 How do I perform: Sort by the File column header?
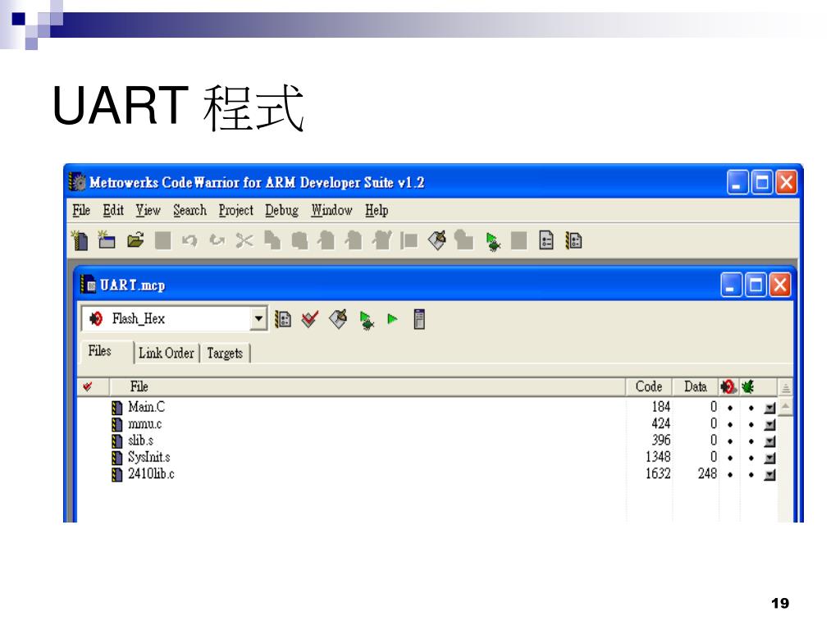pos(367,387)
